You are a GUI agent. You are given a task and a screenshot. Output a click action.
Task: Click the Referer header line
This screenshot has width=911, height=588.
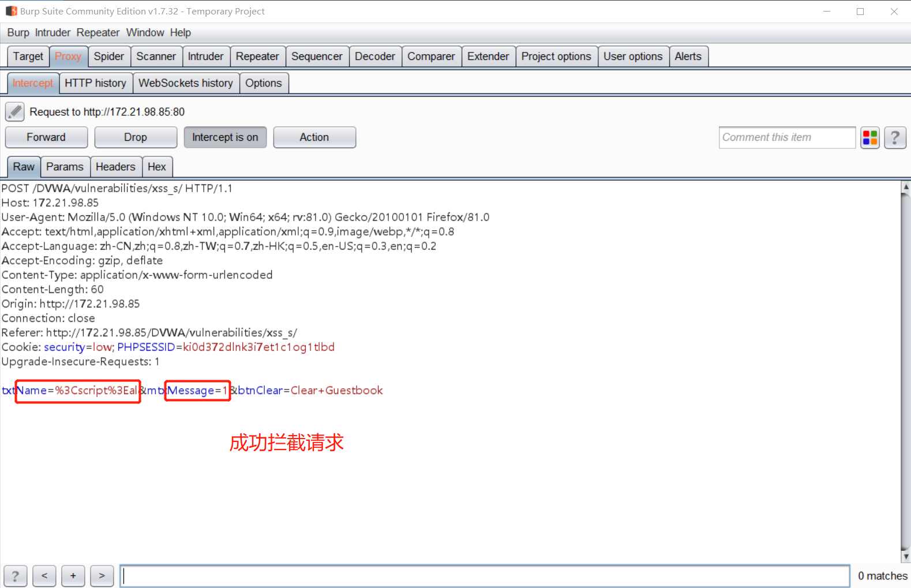[149, 332]
